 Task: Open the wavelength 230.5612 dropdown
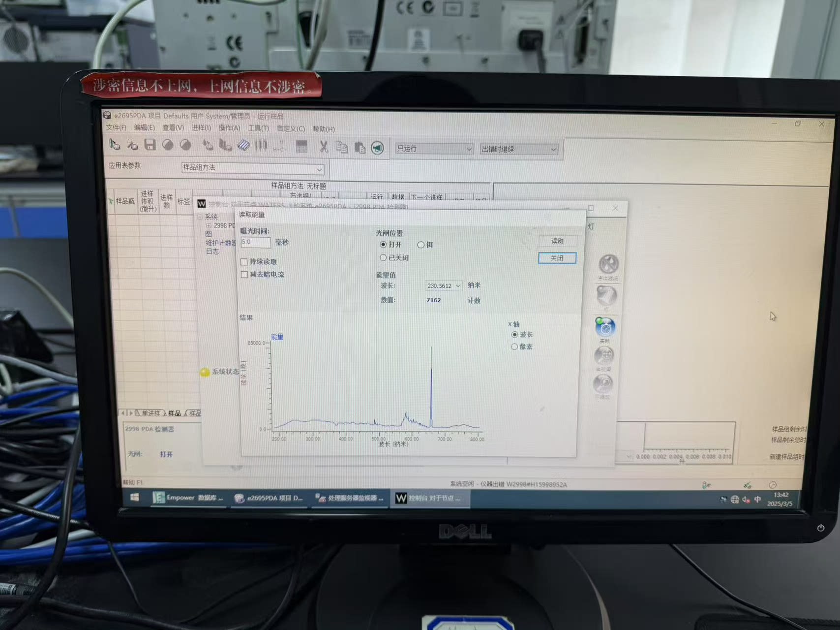point(458,286)
